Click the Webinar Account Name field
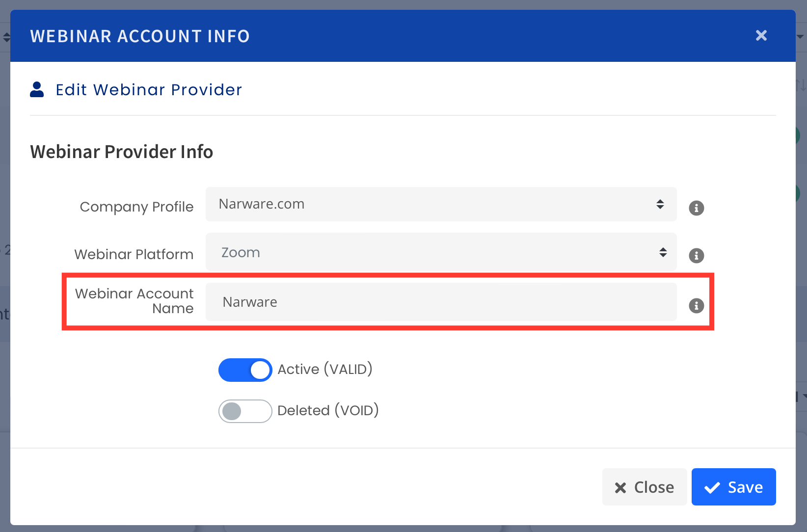 pos(441,302)
